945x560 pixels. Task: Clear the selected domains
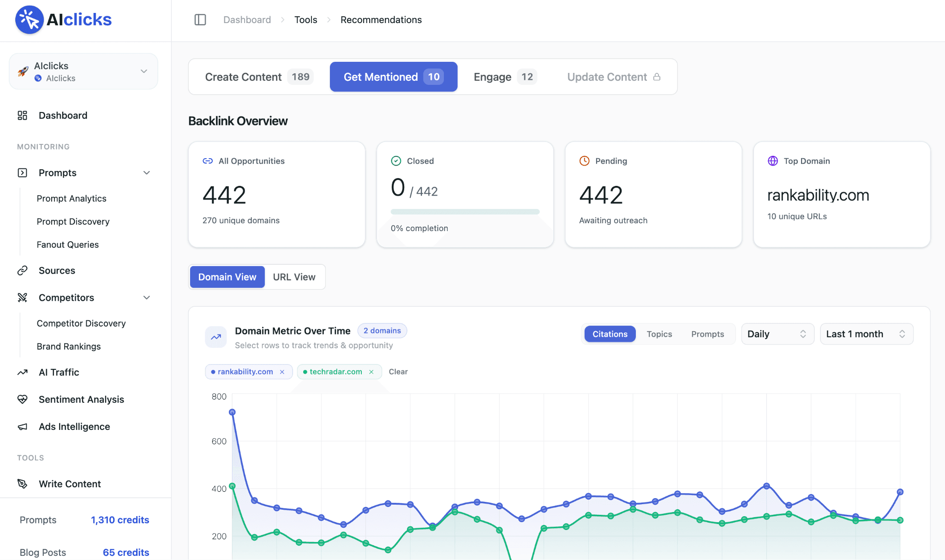tap(398, 372)
